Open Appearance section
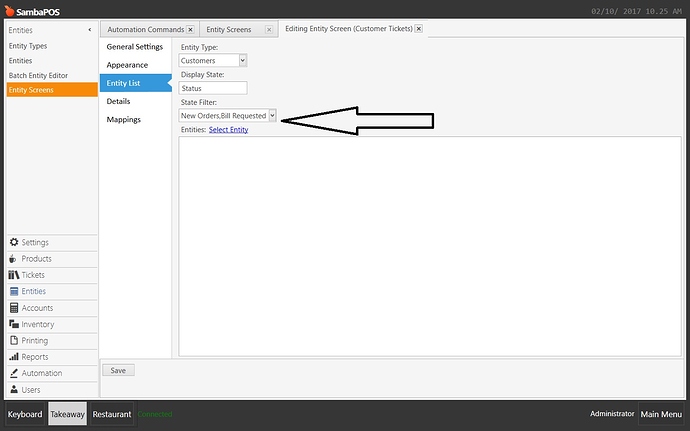Image resolution: width=690 pixels, height=431 pixels. point(136,65)
